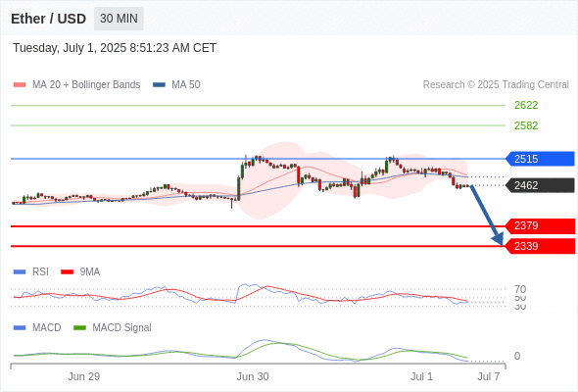
Task: Click the MA 50 legend swatch
Action: 160,85
